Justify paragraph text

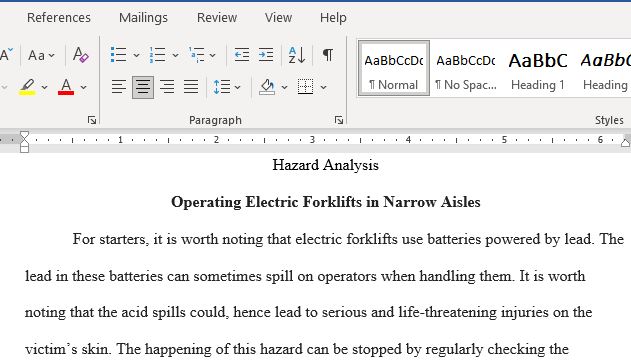point(191,87)
